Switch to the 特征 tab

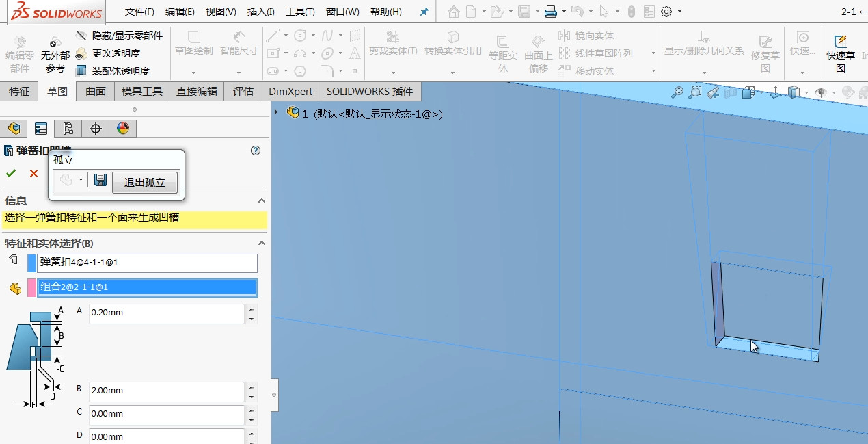click(x=19, y=91)
